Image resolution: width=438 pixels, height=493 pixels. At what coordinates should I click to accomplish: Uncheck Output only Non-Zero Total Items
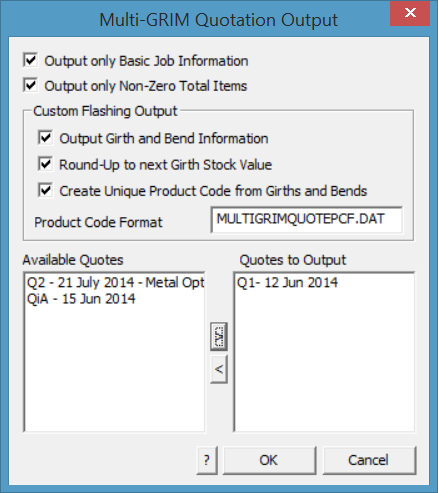pos(31,85)
